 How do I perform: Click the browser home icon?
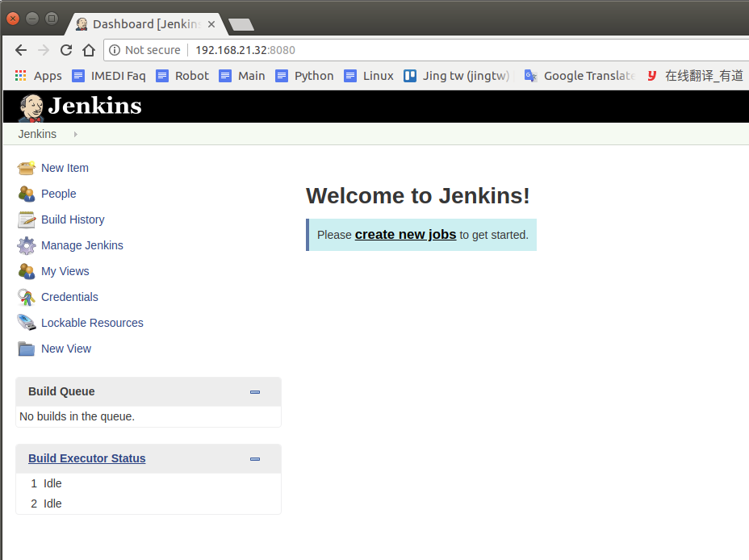coord(89,50)
